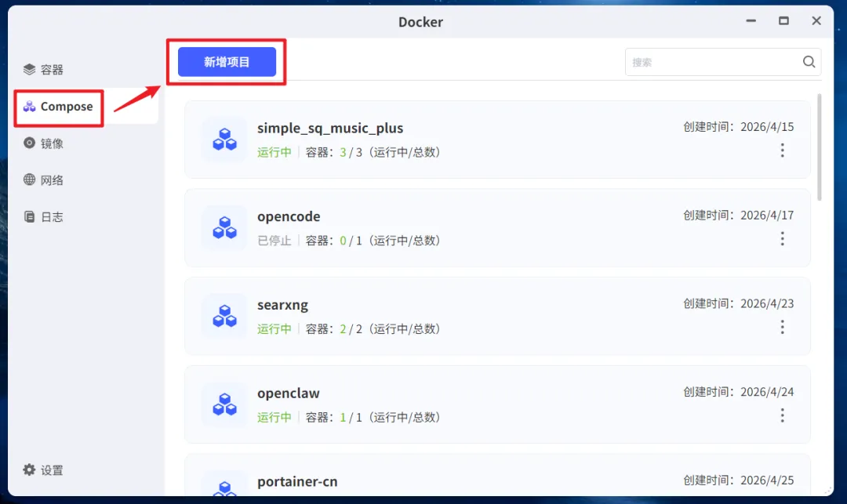Viewport: 847px width, 504px height.
Task: Click the Compose cubes icon in sidebar
Action: pos(29,107)
